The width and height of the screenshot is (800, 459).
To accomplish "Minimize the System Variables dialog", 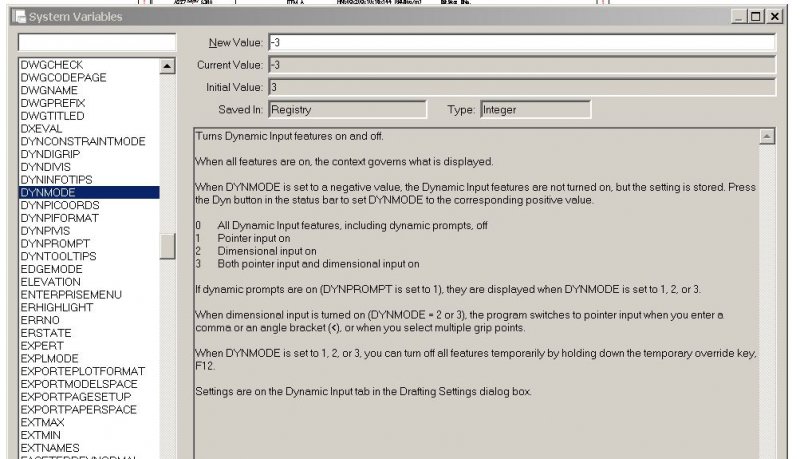I will click(x=738, y=16).
